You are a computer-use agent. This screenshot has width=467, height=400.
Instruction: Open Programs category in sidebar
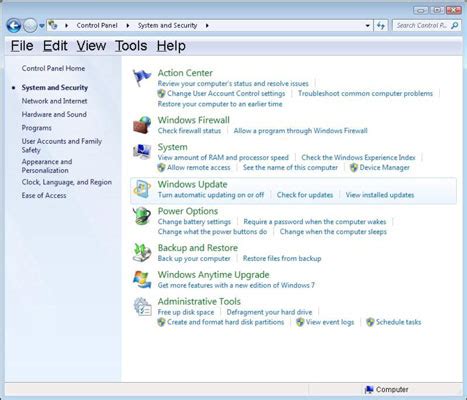[37, 128]
